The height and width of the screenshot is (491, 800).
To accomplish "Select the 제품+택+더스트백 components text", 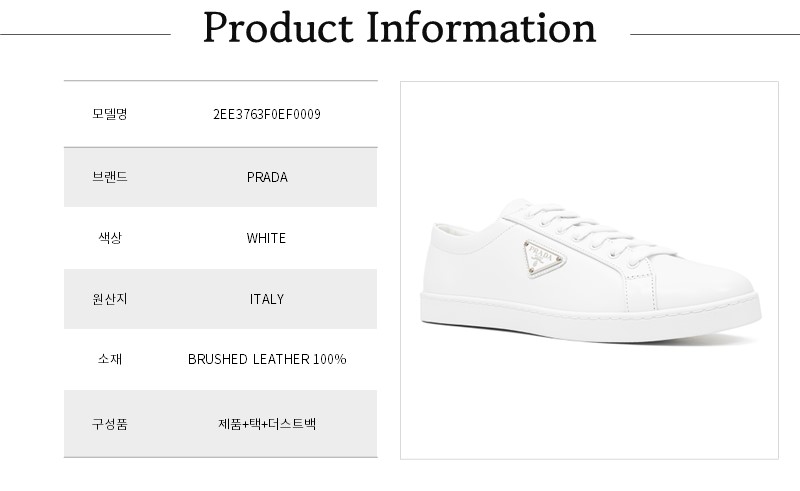I will click(267, 423).
